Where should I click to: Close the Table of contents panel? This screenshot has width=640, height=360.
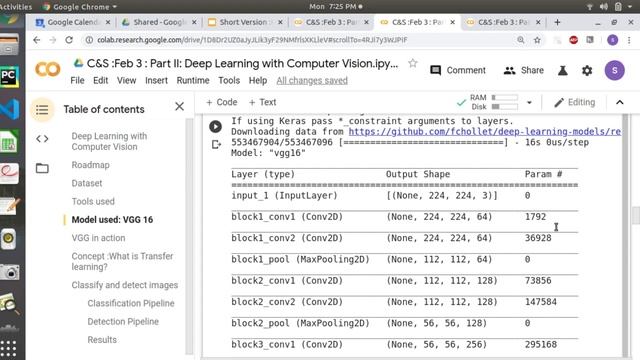[179, 107]
